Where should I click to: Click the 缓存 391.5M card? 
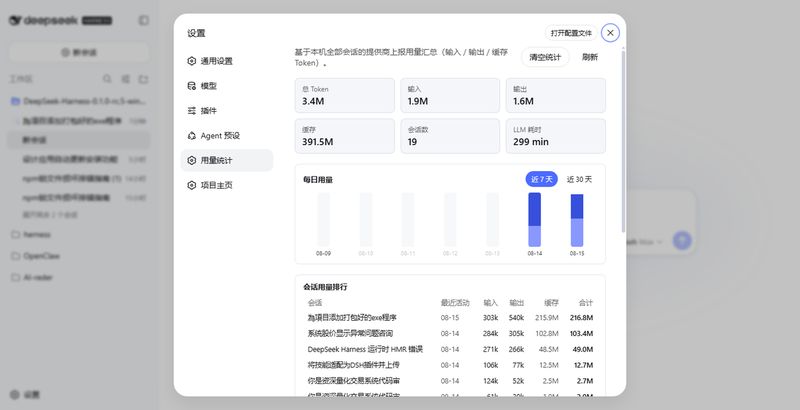coord(344,136)
